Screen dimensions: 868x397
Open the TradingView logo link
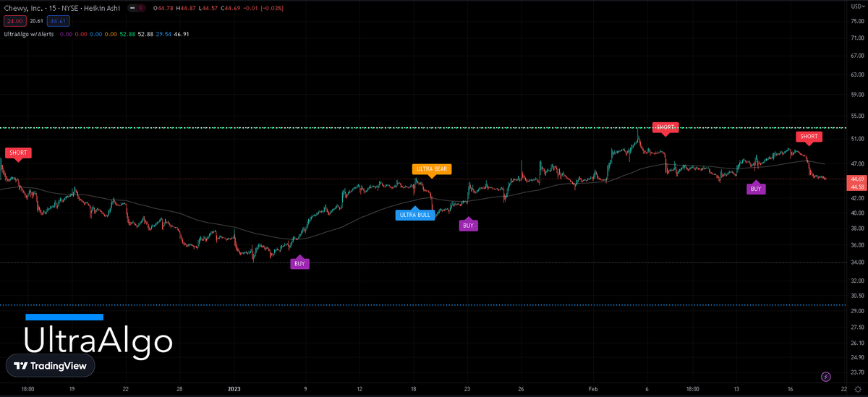coord(51,366)
